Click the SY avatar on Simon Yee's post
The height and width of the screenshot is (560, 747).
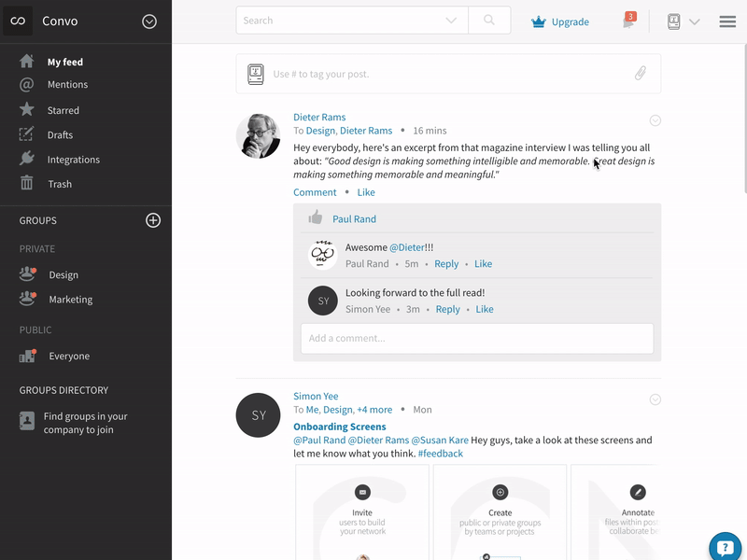[x=259, y=415]
